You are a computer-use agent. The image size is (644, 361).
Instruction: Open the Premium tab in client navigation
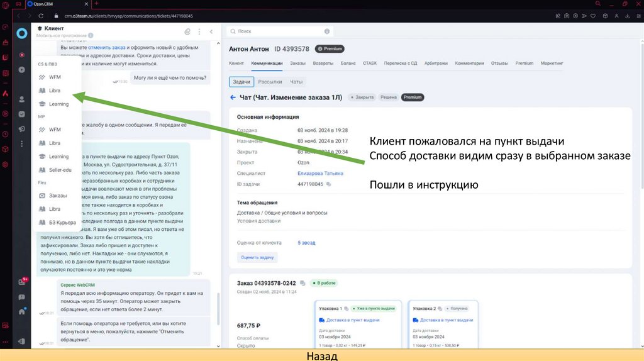(525, 64)
